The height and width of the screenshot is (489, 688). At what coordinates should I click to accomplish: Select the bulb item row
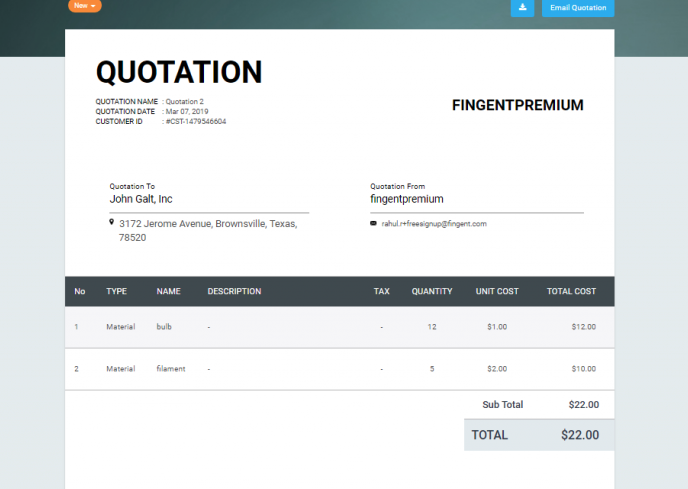click(x=339, y=327)
